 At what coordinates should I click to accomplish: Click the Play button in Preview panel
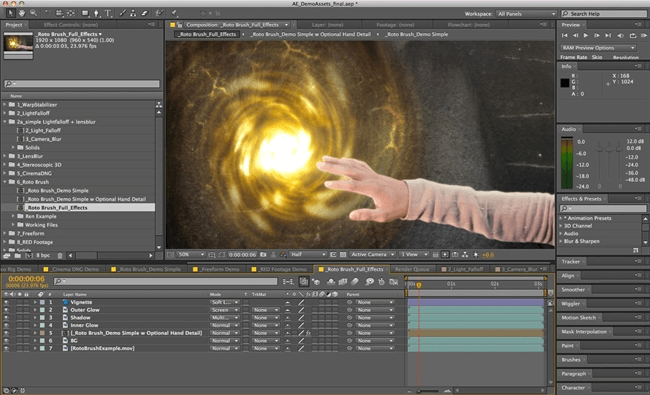tap(586, 36)
